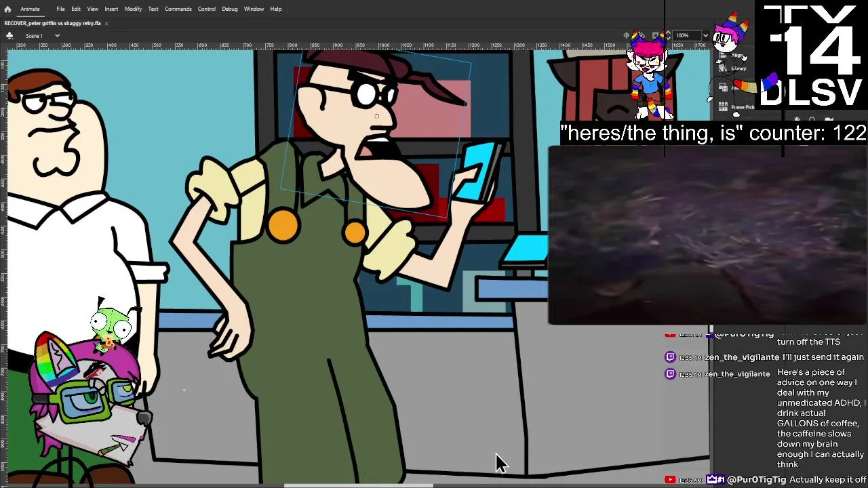Open the File menu
Viewport: 868px width, 488px height.
[x=60, y=9]
